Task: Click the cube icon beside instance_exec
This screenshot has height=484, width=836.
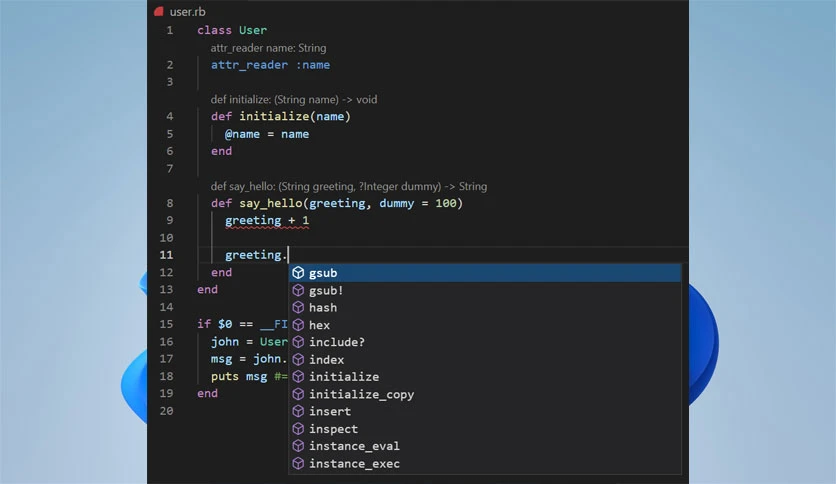Action: [x=299, y=464]
